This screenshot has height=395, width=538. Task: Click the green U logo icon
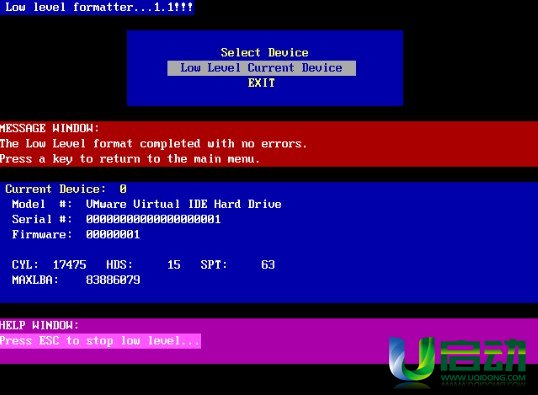coord(412,359)
